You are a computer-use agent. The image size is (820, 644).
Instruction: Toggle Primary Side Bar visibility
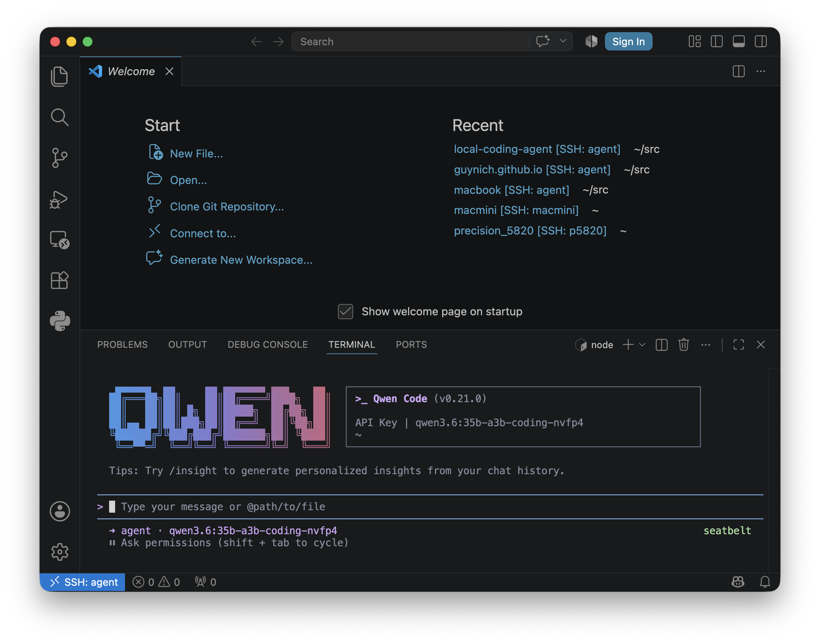coord(717,41)
